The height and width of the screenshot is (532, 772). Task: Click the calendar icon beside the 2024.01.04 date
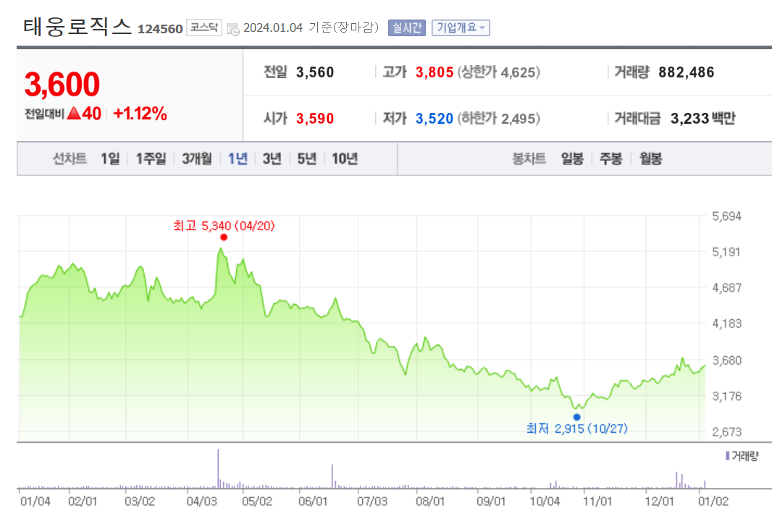point(233,29)
